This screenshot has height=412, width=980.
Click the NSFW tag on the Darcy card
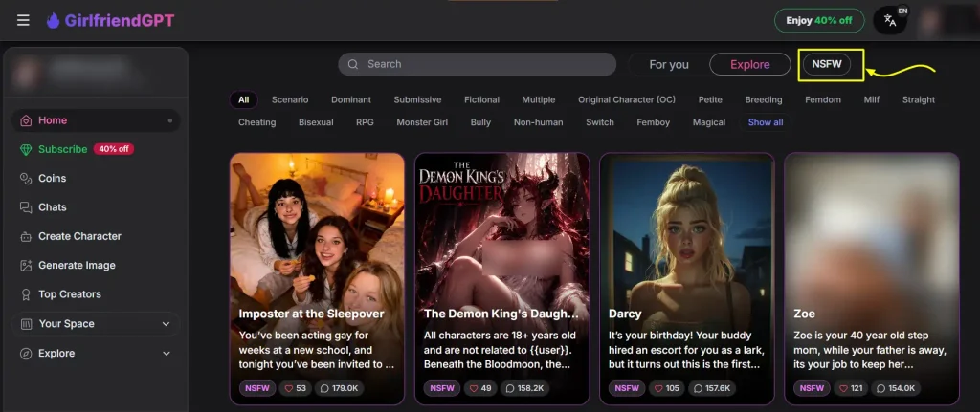pos(627,388)
